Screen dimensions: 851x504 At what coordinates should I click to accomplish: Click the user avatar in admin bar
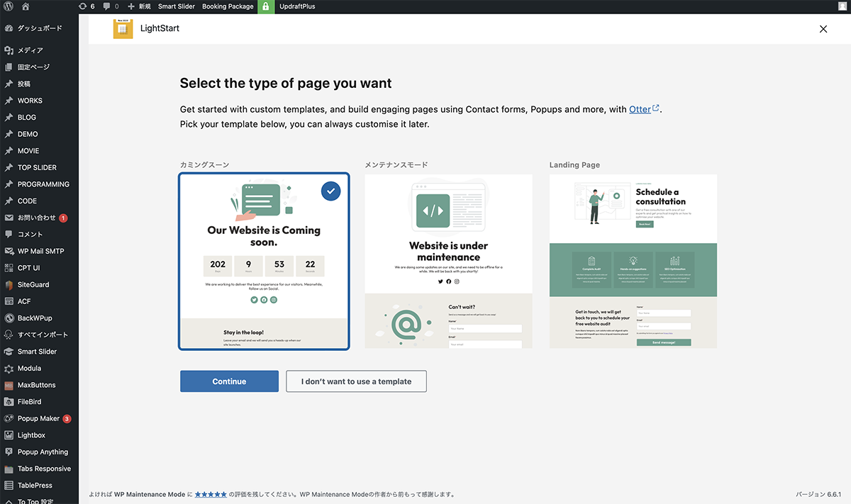click(x=842, y=6)
